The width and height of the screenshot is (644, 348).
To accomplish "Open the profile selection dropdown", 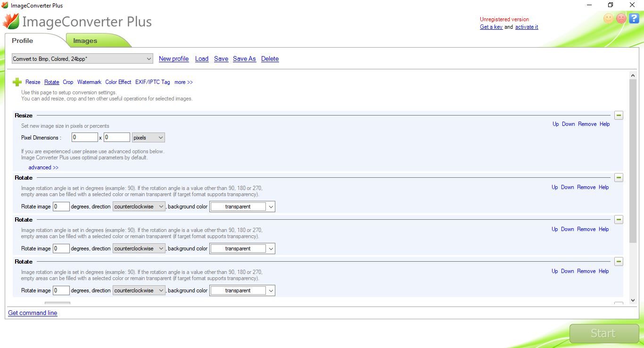I will pos(83,59).
